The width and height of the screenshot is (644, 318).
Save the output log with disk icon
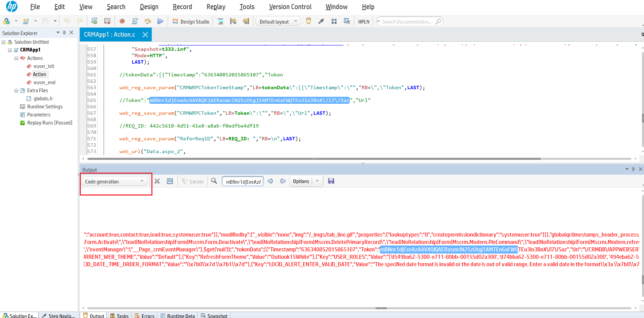coord(331,181)
